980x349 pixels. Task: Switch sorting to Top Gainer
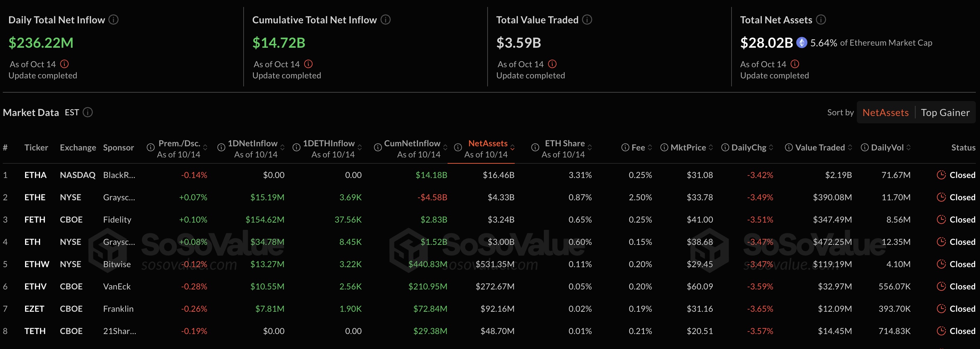[x=945, y=113]
